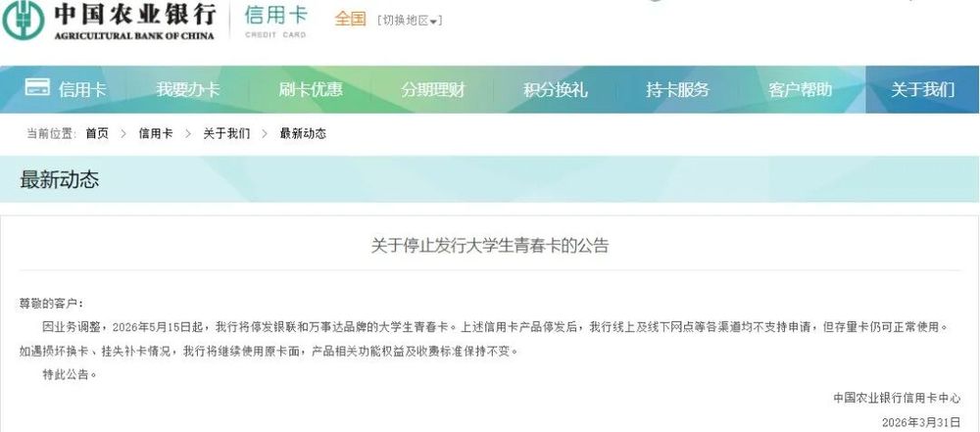This screenshot has height=432, width=980.
Task: Click the 信用卡 CREDIT CARD header logo text
Action: tap(275, 22)
